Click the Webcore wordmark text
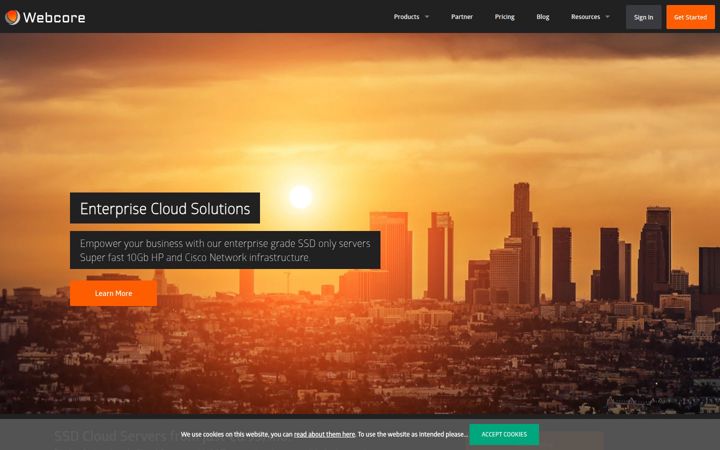The image size is (720, 450). pyautogui.click(x=54, y=17)
